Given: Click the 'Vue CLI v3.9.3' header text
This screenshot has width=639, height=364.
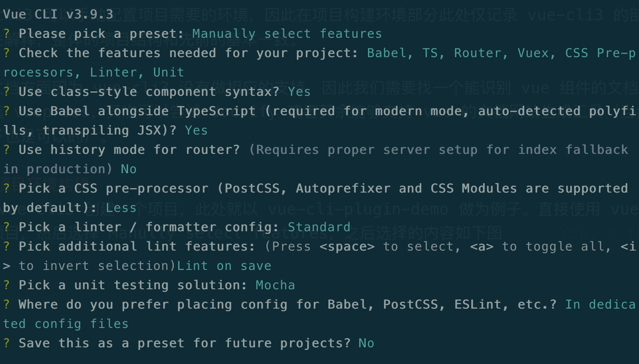Looking at the screenshot, I should coord(58,14).
